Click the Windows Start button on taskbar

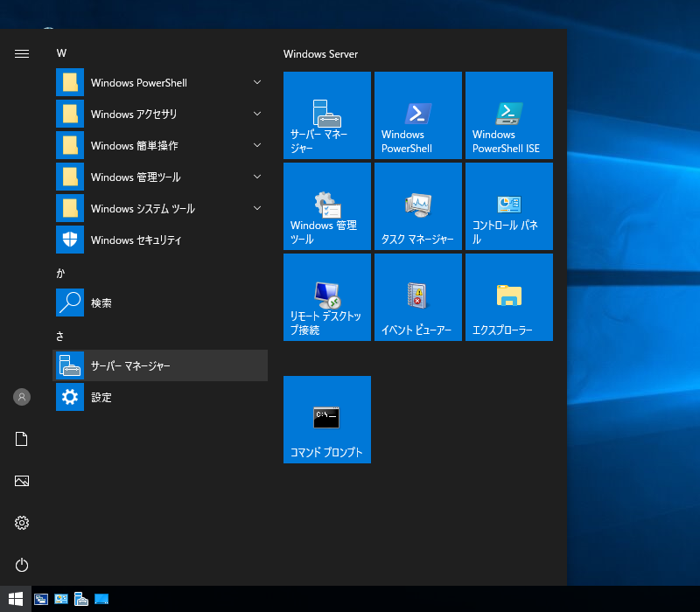16,599
